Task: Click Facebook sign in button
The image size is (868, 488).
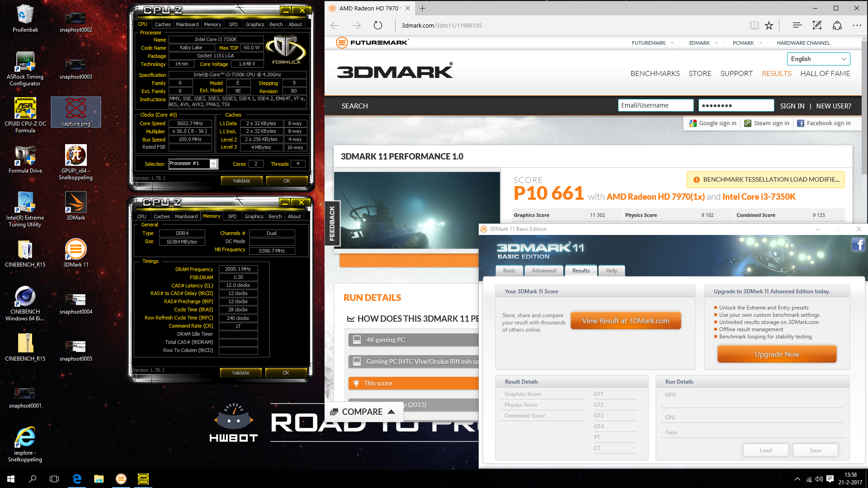Action: pos(824,123)
